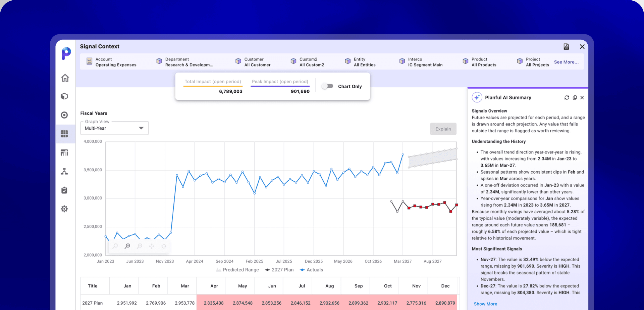
Task: Refresh the Planful AI Summary
Action: pos(567,98)
